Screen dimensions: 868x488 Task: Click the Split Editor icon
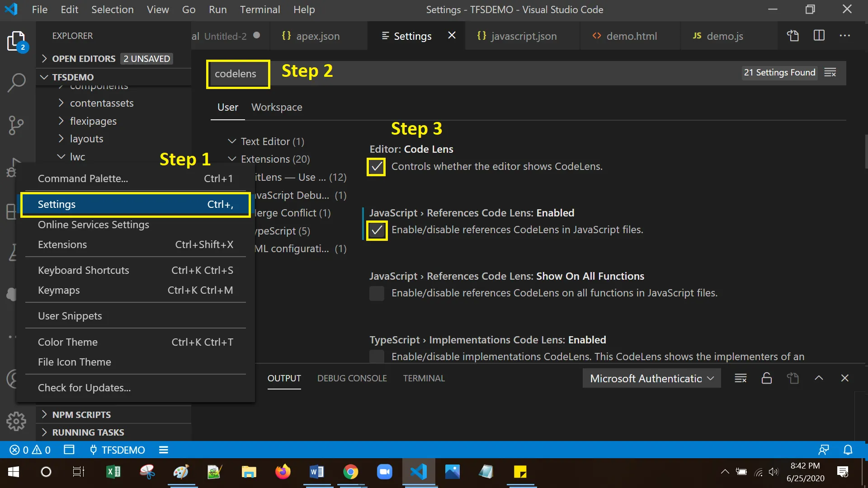[819, 36]
